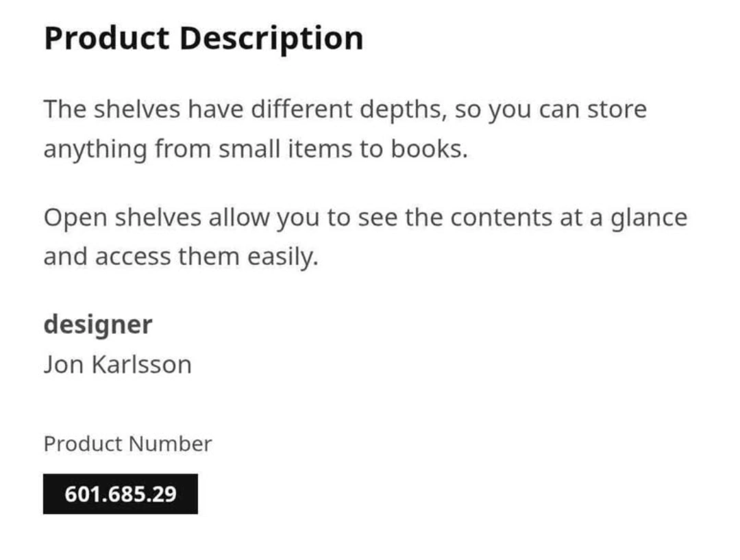This screenshot has width=740, height=560.
Task: Select the designer name Jon Karlsson
Action: (118, 364)
